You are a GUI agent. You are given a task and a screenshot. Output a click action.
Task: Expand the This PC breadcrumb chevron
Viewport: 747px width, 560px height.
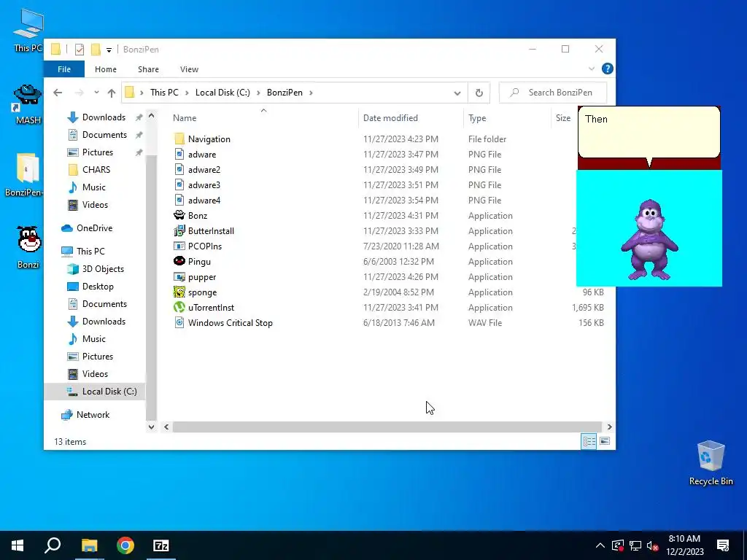pyautogui.click(x=187, y=93)
